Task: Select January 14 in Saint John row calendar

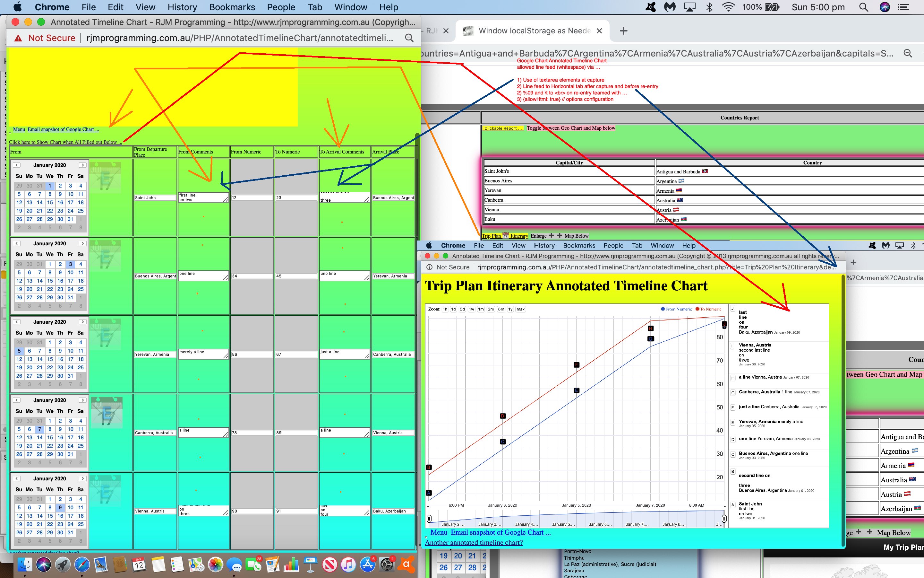Action: point(40,203)
